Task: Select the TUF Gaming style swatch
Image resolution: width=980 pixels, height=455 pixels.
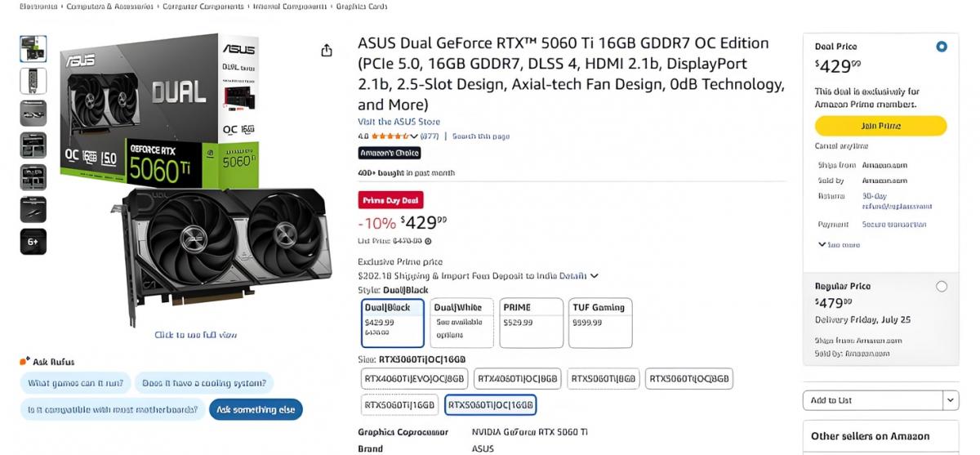Action: [600, 323]
